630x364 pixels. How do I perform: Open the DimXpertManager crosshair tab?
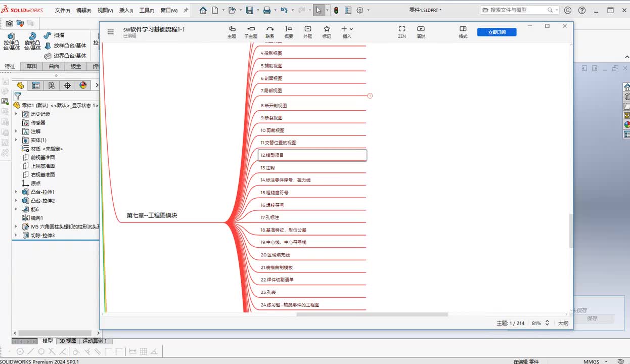pyautogui.click(x=67, y=85)
